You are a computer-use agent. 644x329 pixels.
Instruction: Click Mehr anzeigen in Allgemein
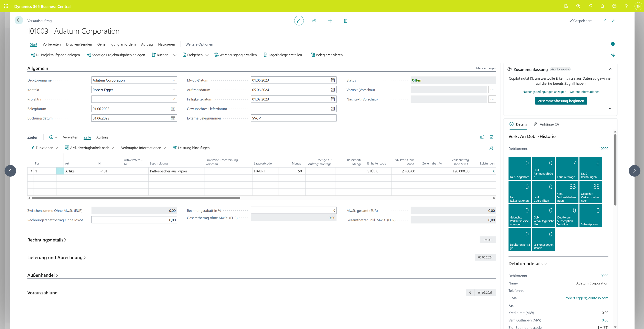tap(486, 68)
